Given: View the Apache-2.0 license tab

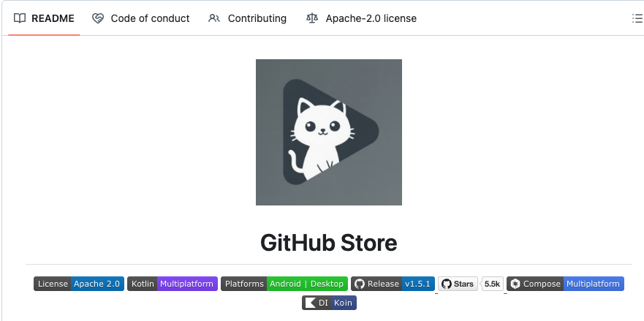Looking at the screenshot, I should point(361,18).
